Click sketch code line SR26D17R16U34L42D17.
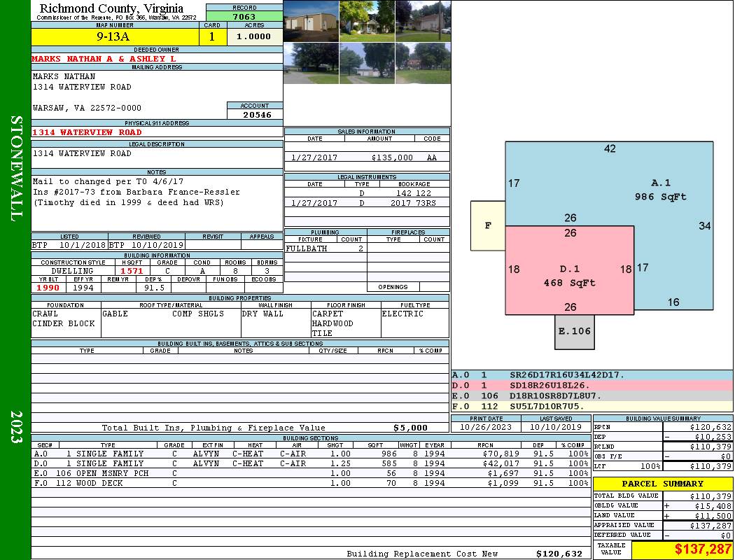This screenshot has height=560, width=735. [567, 375]
